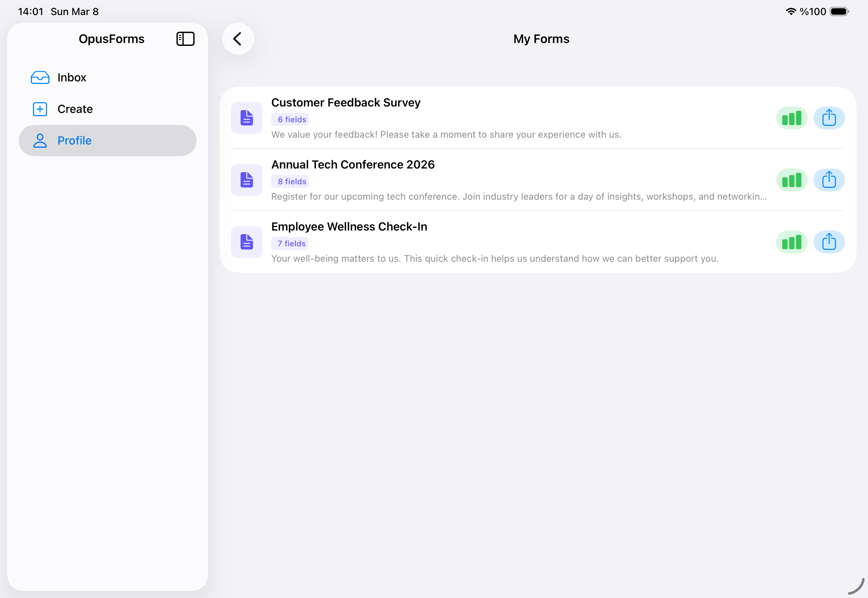Click the Customer Feedback Survey document icon
The image size is (868, 598).
coord(247,118)
